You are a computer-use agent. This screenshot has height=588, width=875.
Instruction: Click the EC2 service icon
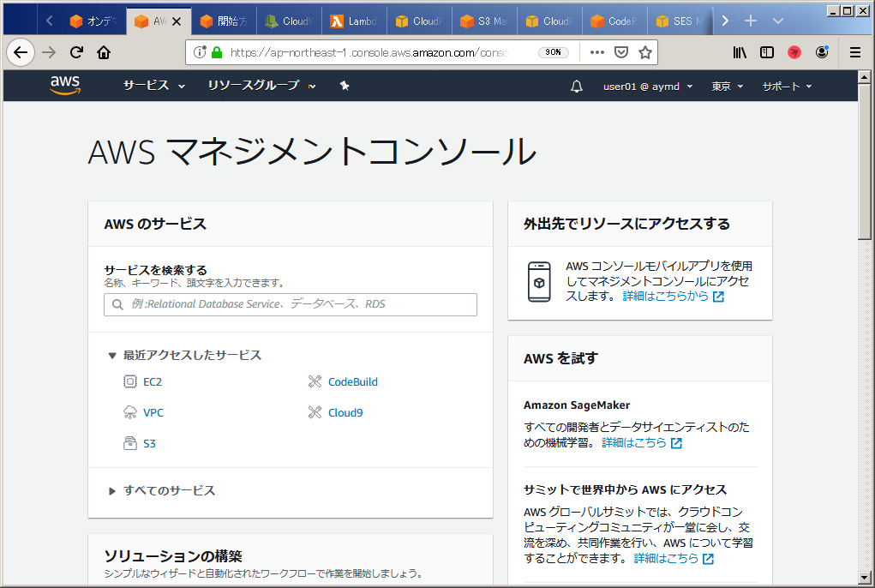[130, 381]
